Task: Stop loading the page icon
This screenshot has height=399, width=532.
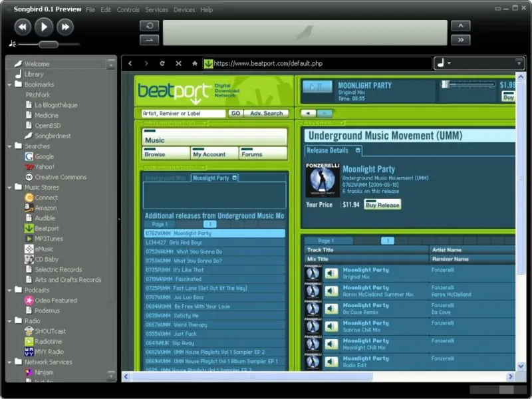Action: [x=178, y=63]
